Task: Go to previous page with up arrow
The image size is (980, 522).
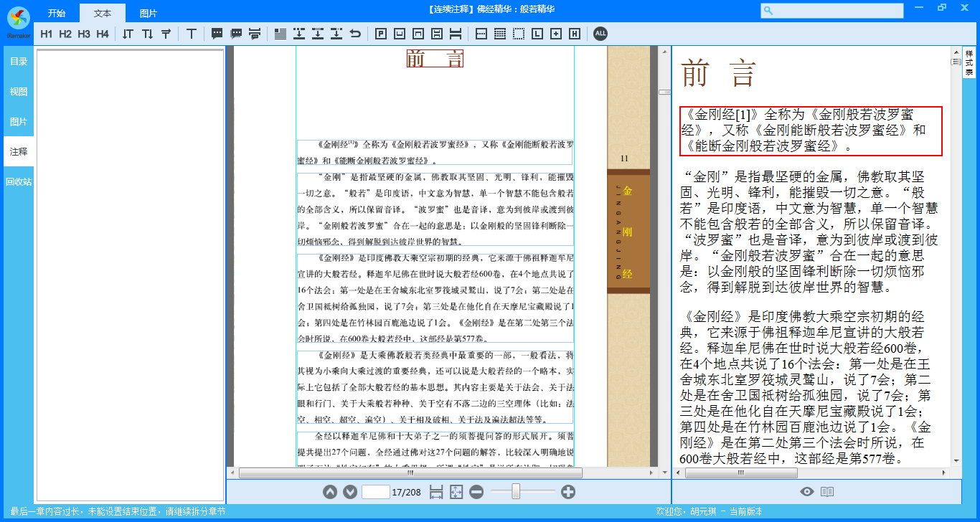Action: point(329,492)
